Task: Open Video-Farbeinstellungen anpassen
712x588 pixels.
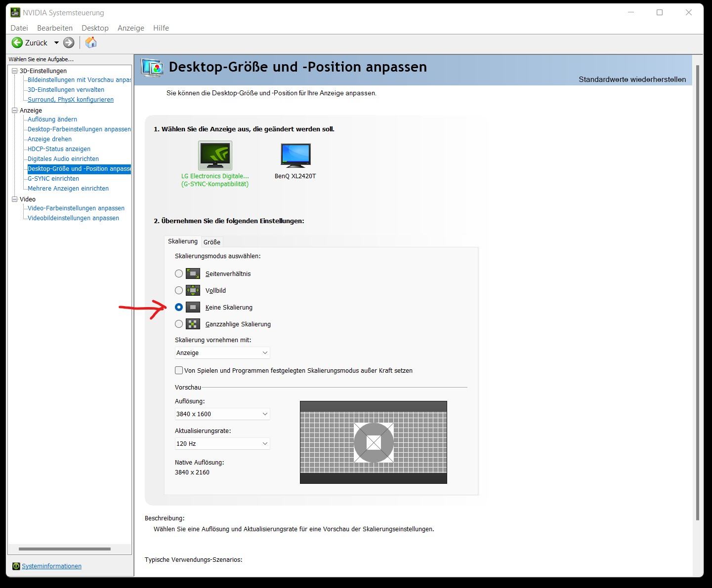Action: (x=76, y=208)
